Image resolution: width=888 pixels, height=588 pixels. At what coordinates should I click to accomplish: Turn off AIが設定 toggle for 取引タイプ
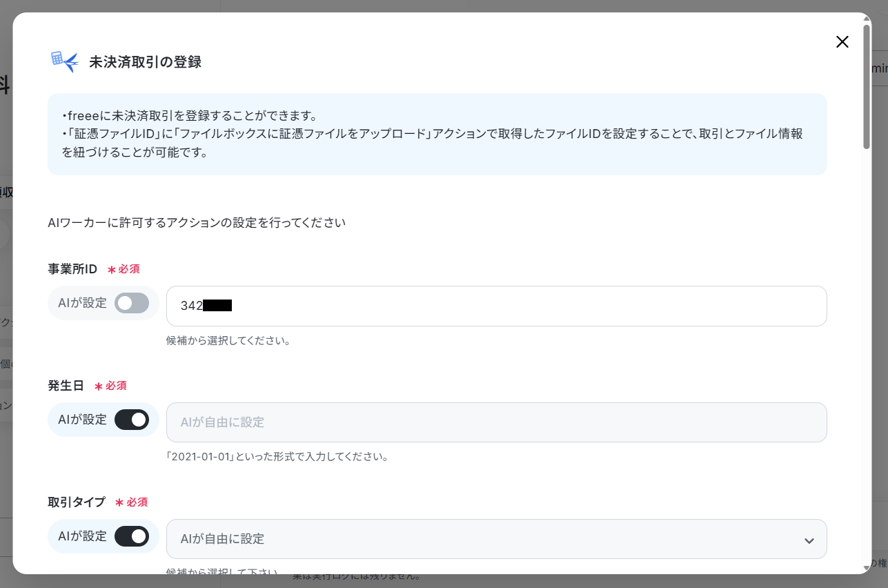132,536
